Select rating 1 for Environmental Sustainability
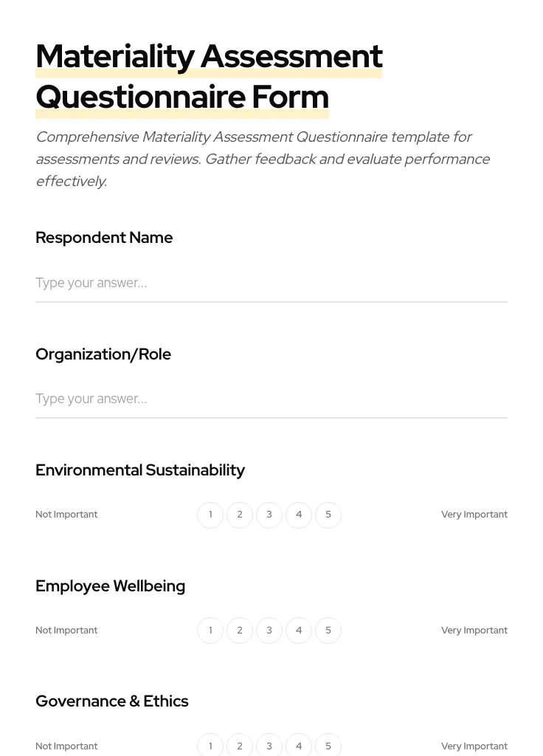Screen dimensions: 543x756 (x=210, y=515)
